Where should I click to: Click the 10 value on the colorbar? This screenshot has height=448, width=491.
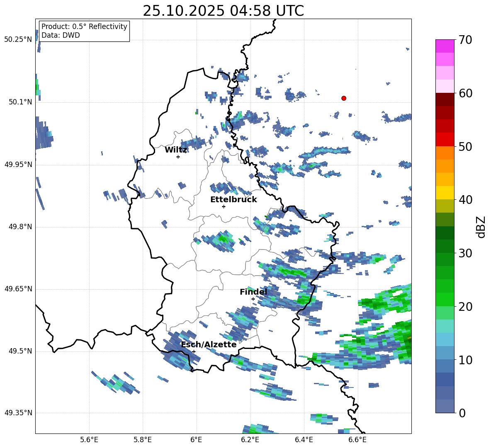coord(465,360)
